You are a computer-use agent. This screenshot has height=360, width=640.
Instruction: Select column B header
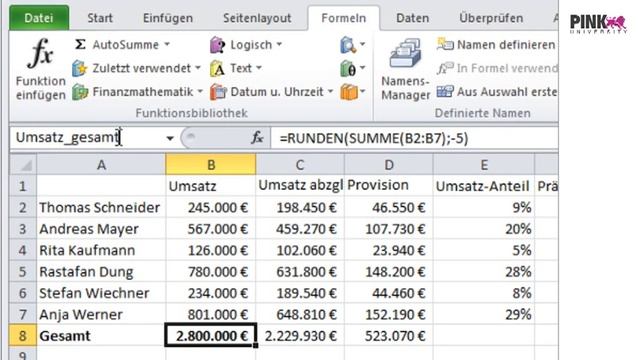tap(211, 165)
